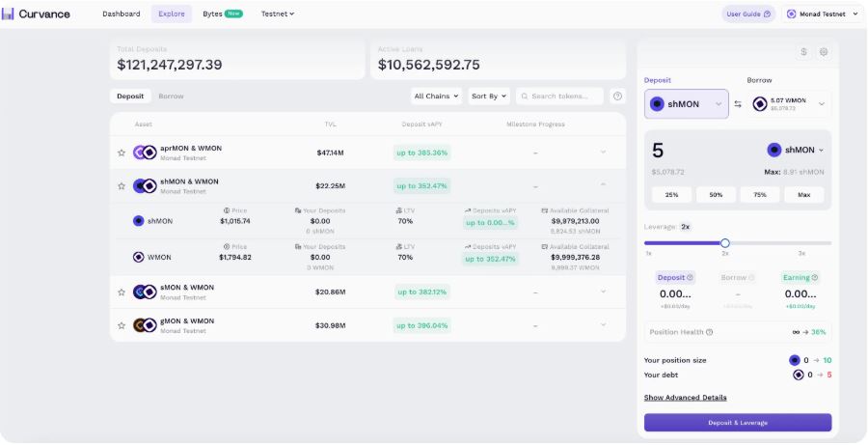Viewport: 868px width, 445px height.
Task: Click the Max: 8.91 shMON balance text
Action: pyautogui.click(x=794, y=173)
